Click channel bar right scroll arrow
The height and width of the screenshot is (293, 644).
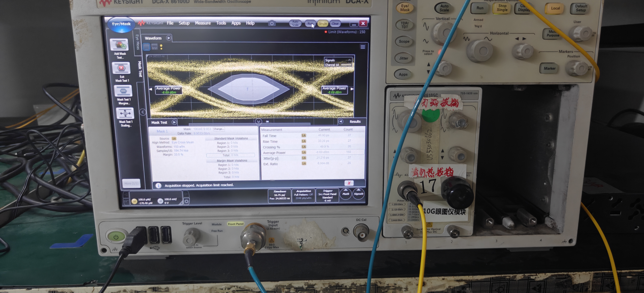click(186, 194)
